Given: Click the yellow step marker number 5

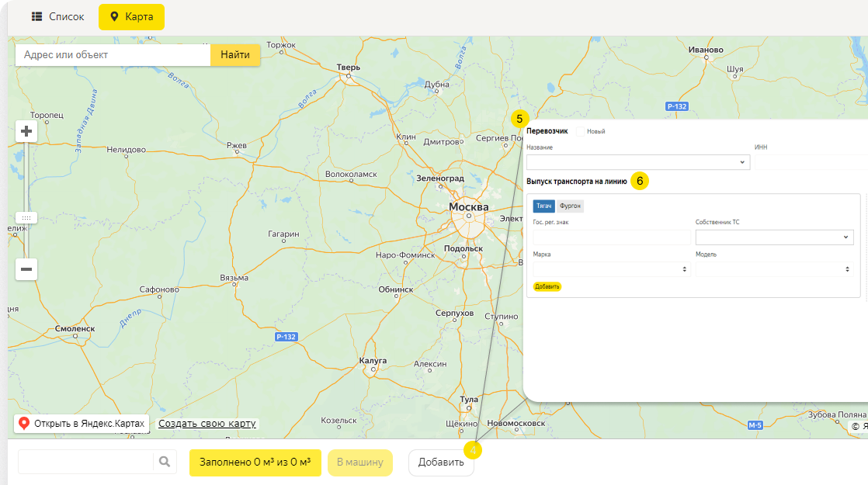Looking at the screenshot, I should tap(519, 120).
